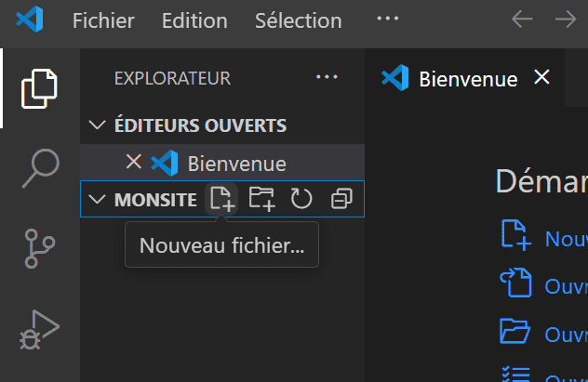Show hidden menus via title bar ellipsis
This screenshot has height=382, width=588.
click(x=388, y=19)
